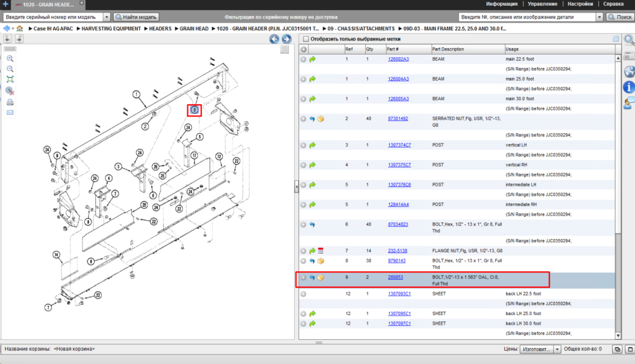635x364 pixels.
Task: Toggle select-all marker in table header
Action: point(304,49)
